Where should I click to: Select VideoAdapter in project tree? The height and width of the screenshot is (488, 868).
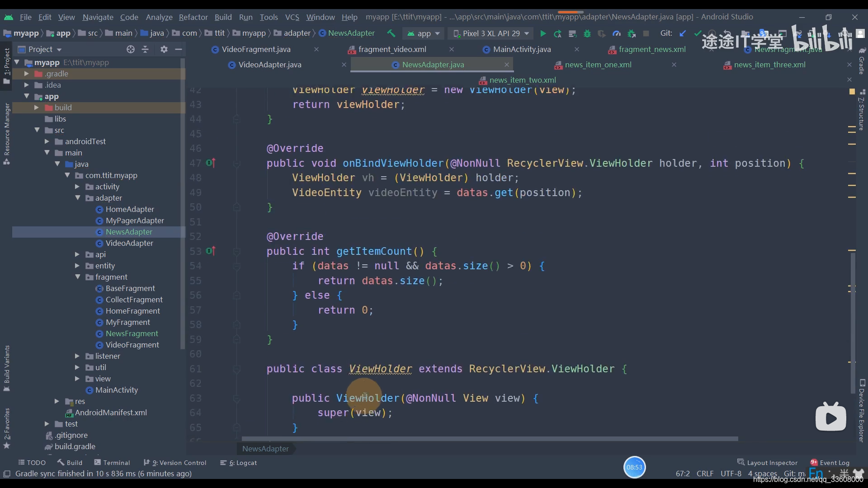click(129, 243)
